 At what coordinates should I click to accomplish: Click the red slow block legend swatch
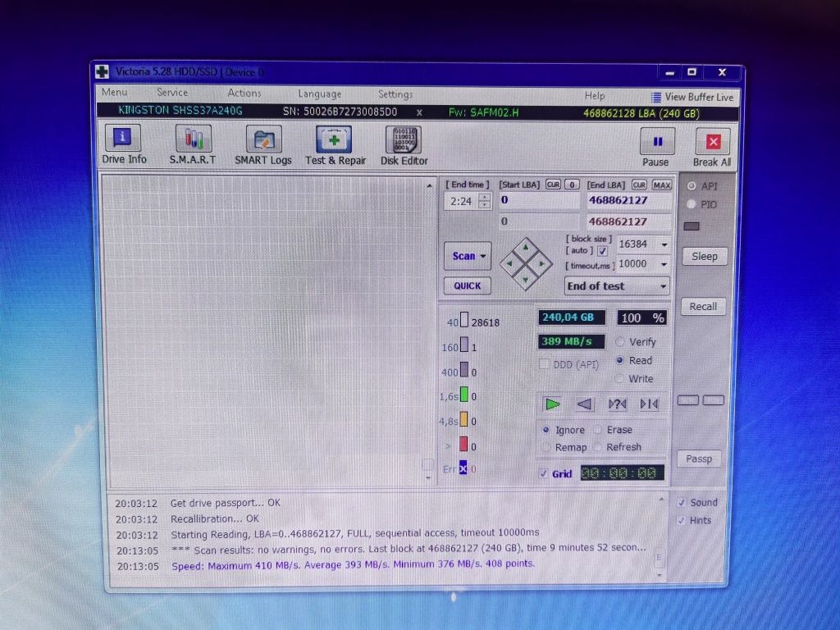(464, 444)
